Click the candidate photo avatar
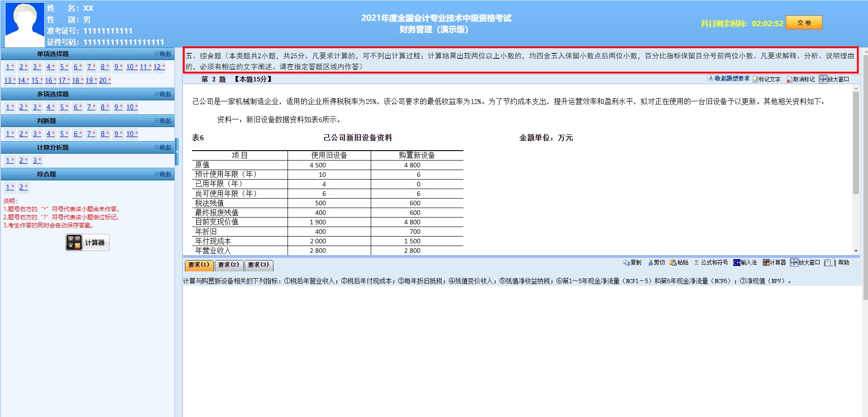The width and height of the screenshot is (868, 417). tap(24, 24)
